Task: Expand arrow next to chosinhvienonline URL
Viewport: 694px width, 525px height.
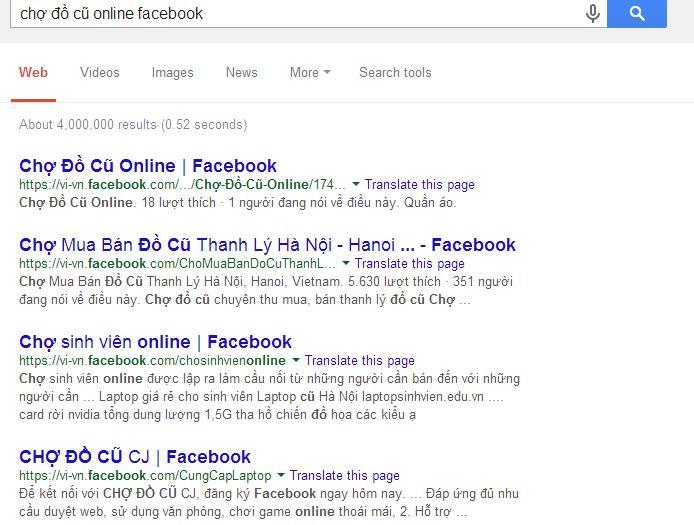Action: click(x=296, y=360)
